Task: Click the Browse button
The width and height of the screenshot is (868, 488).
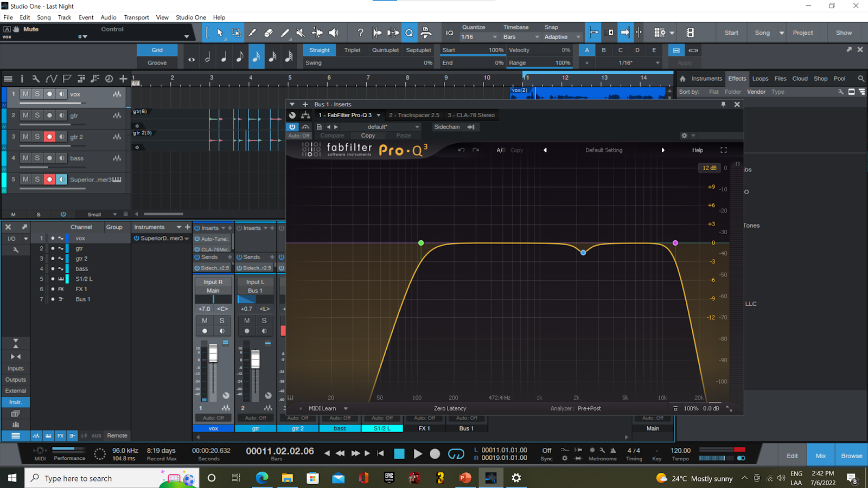Action: click(852, 456)
